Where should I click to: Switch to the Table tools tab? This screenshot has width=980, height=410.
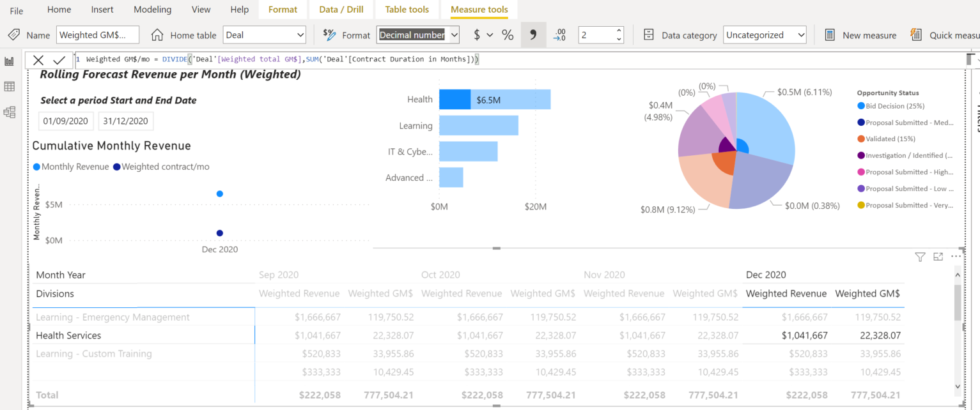point(407,10)
